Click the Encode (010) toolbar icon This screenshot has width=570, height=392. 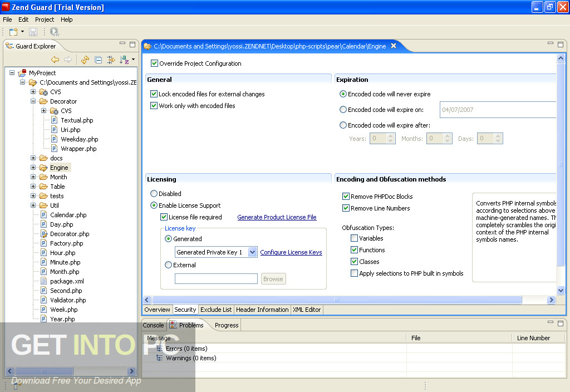click(x=54, y=32)
